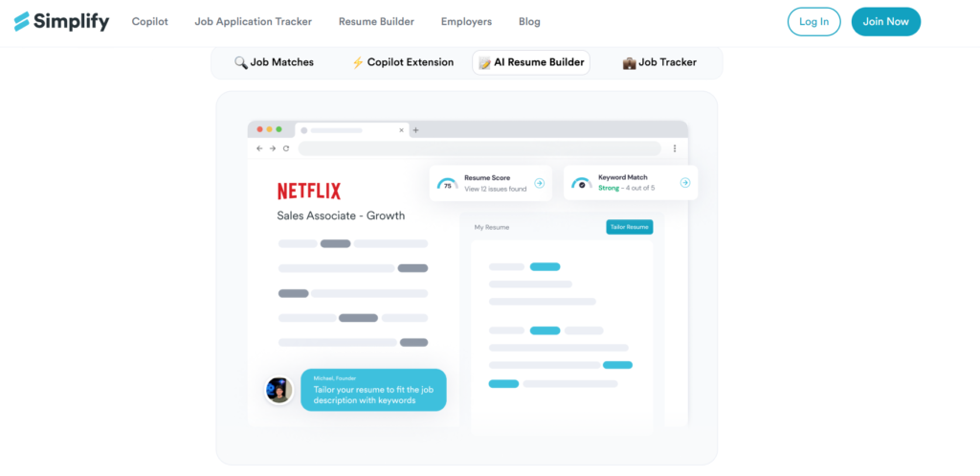Click the lightning bolt icon on Copilot Extension

click(358, 62)
